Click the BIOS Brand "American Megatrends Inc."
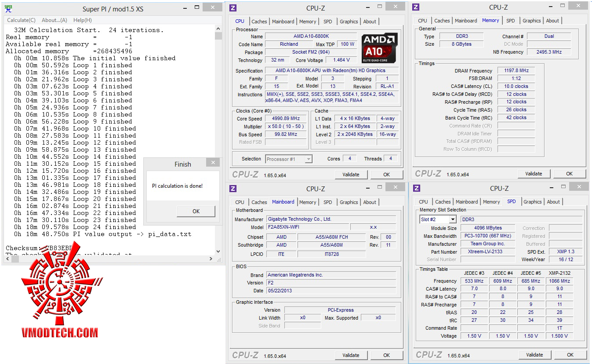 tap(331, 275)
